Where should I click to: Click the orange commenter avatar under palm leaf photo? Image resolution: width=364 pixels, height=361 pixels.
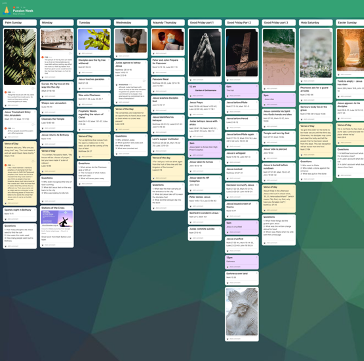[x=6, y=92]
